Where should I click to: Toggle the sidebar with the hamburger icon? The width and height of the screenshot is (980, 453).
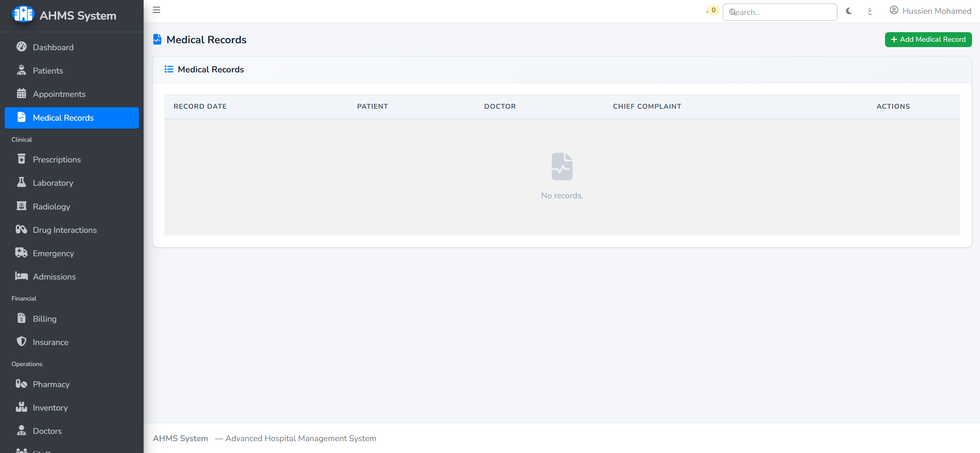pyautogui.click(x=157, y=10)
